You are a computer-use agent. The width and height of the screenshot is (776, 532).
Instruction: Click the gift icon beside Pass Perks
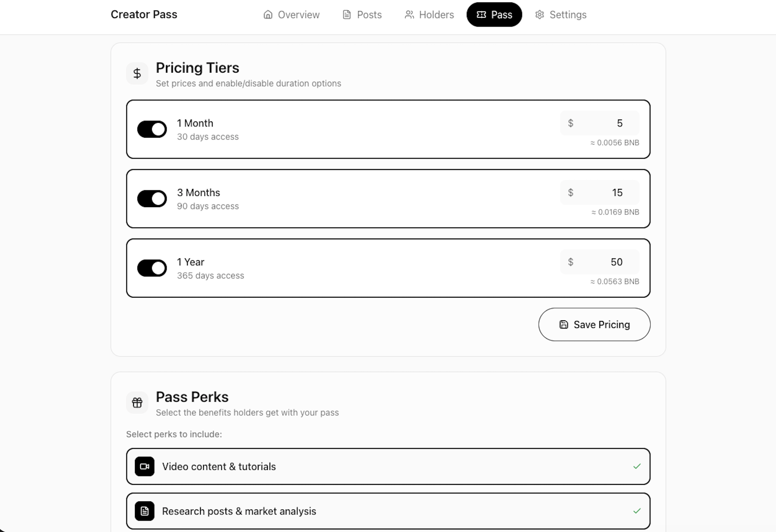[x=137, y=402]
